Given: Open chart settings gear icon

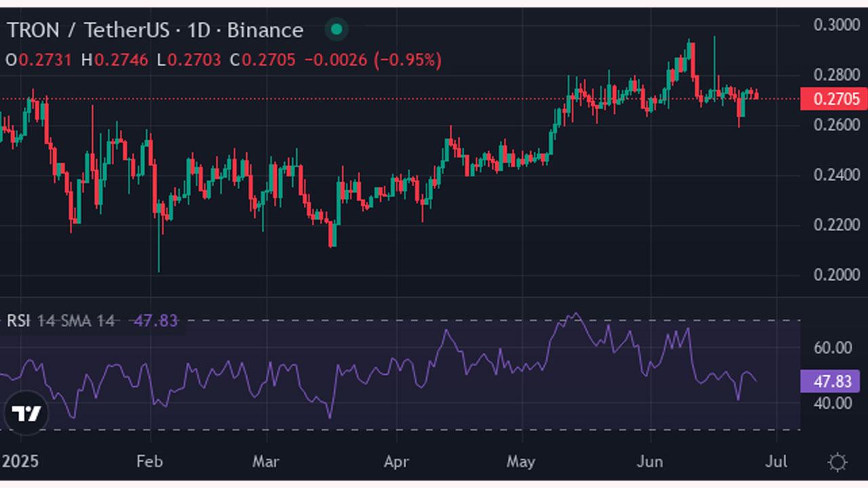Looking at the screenshot, I should [837, 463].
